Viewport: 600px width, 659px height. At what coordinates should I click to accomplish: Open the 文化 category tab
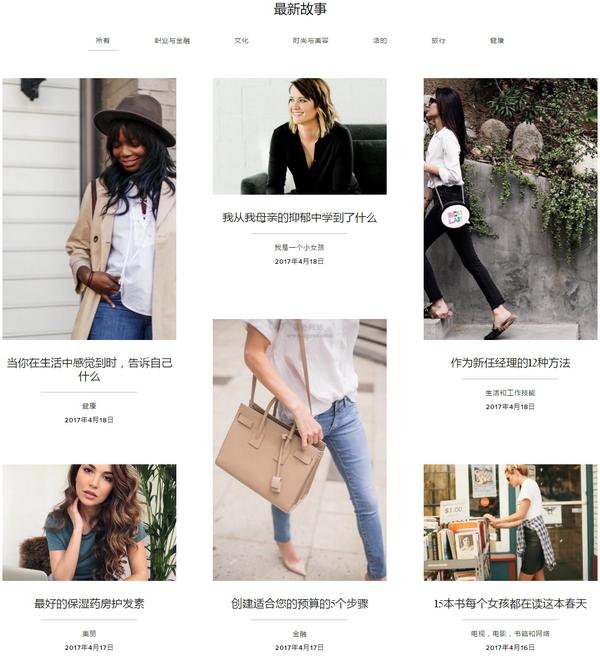(242, 41)
